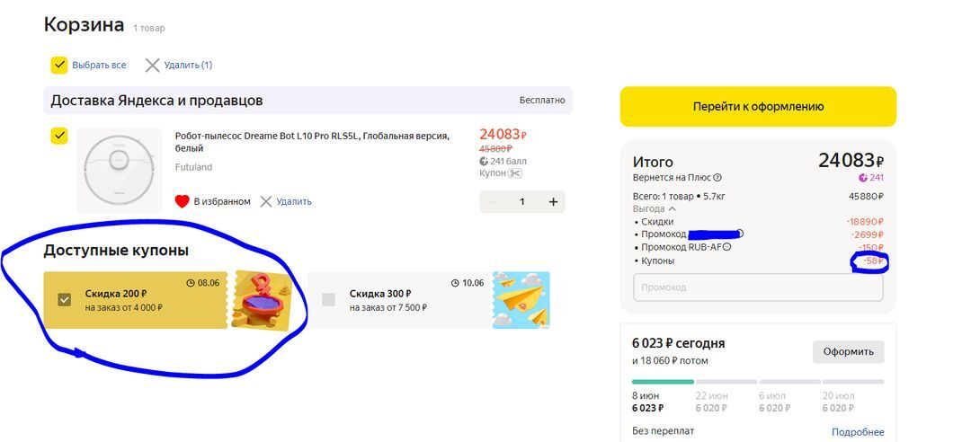Click the red heart favorites icon
The height and width of the screenshot is (442, 980).
click(x=182, y=201)
